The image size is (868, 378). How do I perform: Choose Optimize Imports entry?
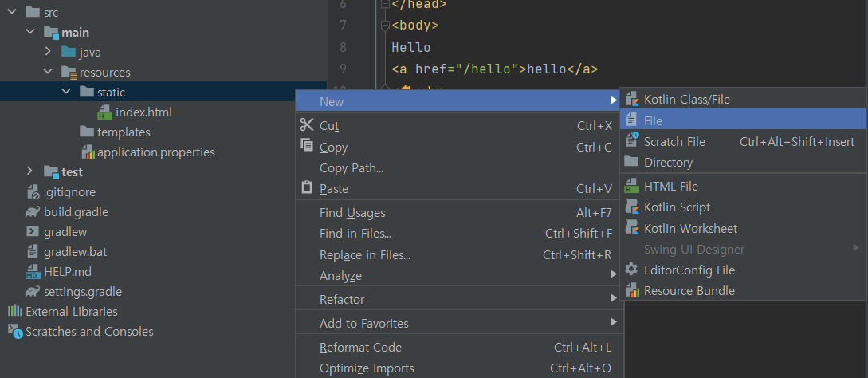click(458, 368)
